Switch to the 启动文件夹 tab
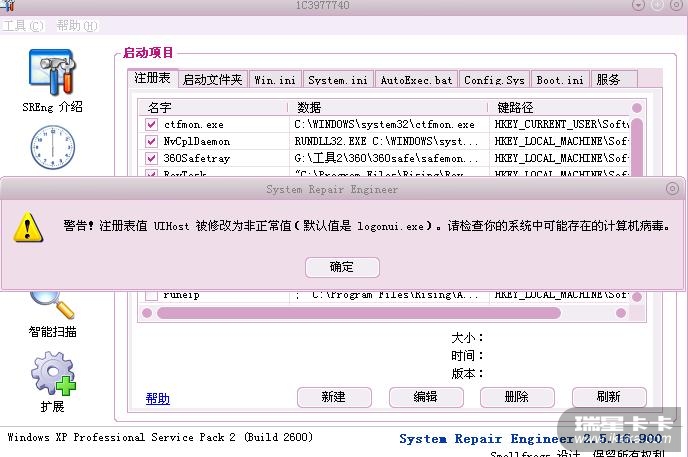 [213, 79]
